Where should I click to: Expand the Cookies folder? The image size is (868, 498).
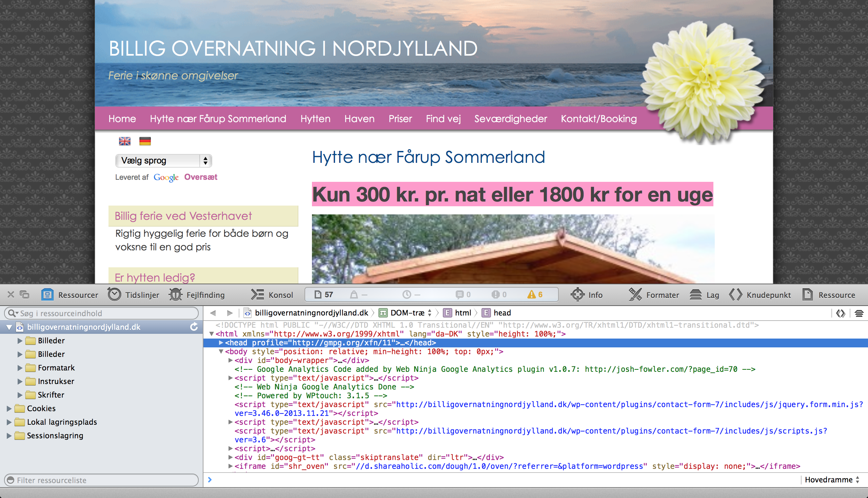(x=9, y=408)
